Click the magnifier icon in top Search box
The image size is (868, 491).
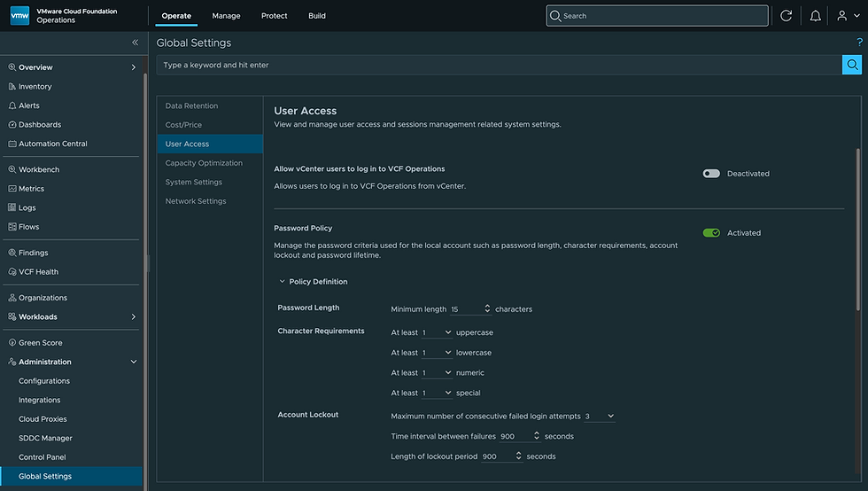[x=555, y=16]
